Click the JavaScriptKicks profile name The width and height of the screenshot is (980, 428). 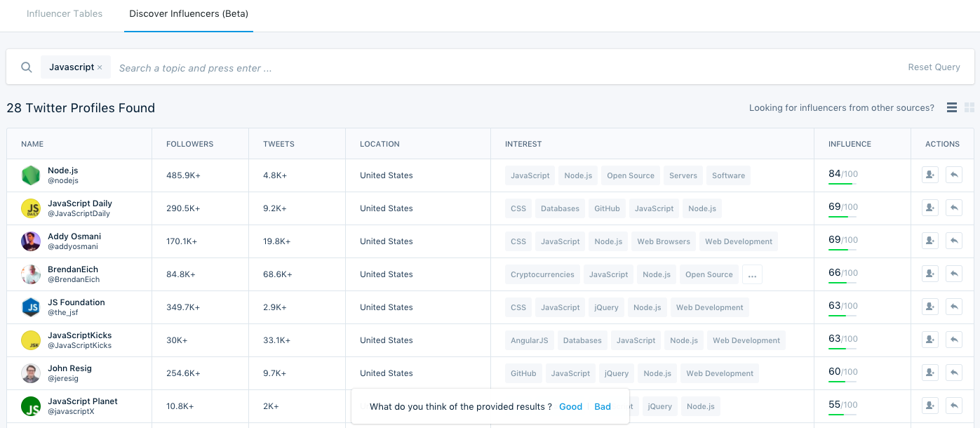click(x=80, y=335)
